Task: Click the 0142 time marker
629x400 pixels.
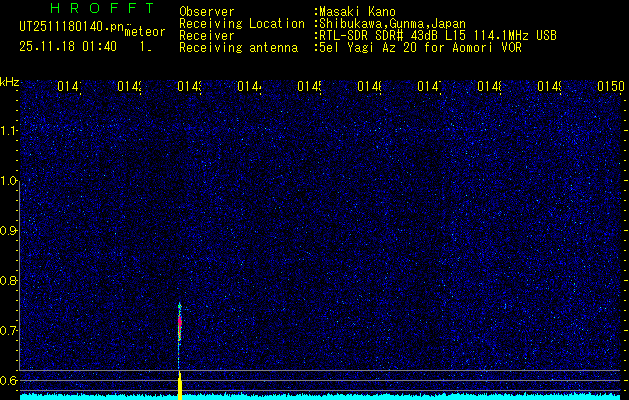Action: [x=130, y=86]
